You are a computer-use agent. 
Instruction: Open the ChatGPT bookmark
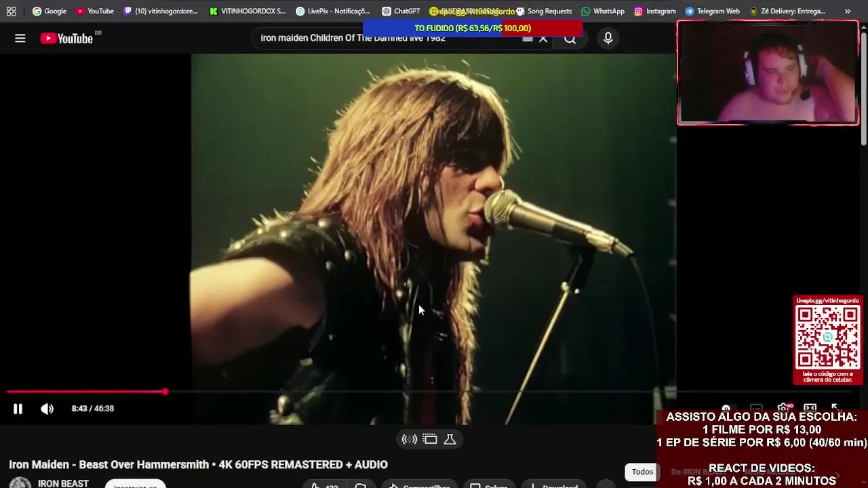401,11
